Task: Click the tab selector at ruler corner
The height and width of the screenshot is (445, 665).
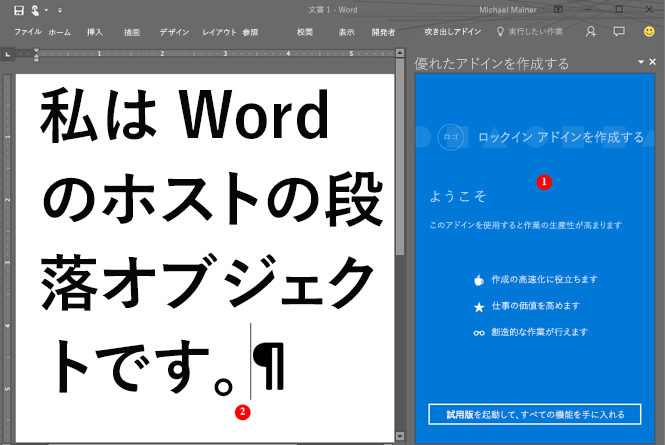Action: tap(7, 54)
